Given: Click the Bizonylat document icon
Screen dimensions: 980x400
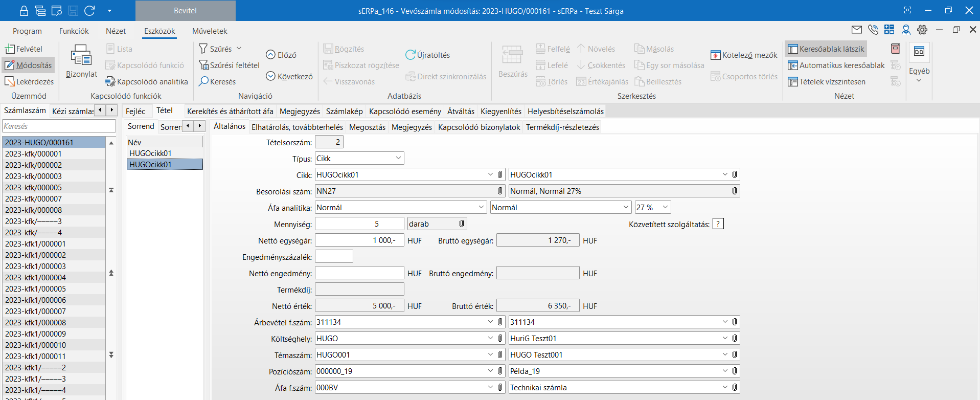Looking at the screenshot, I should [x=81, y=56].
